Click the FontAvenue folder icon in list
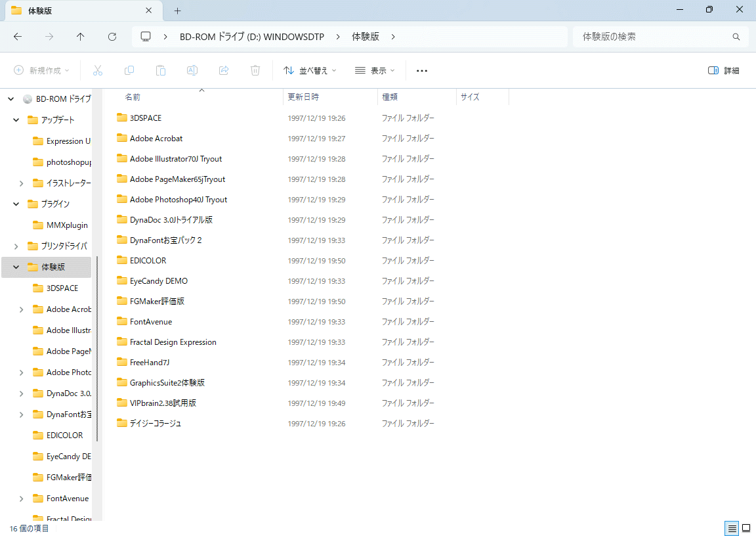 122,321
